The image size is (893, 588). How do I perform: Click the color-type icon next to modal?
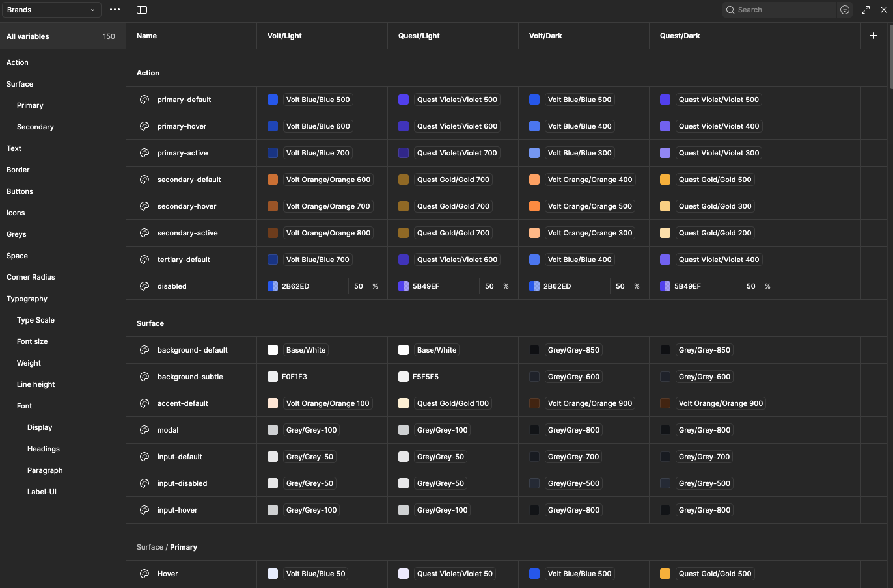[144, 430]
